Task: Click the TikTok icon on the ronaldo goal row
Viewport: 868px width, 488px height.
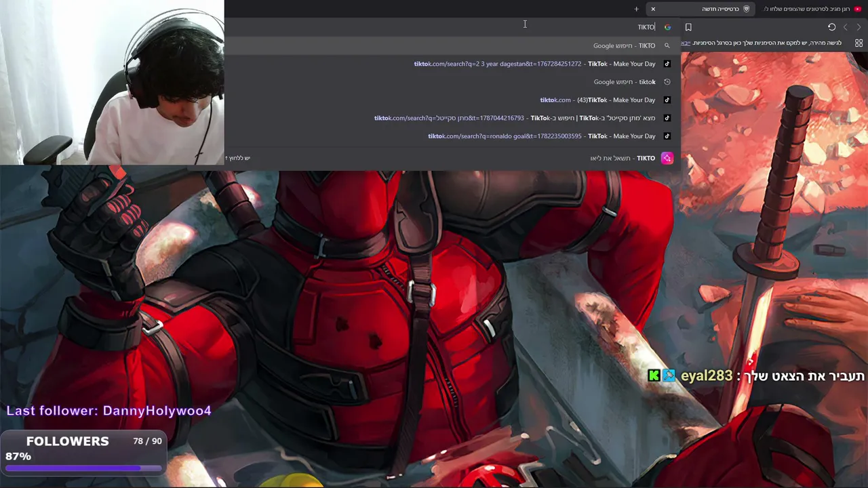Action: [667, 136]
